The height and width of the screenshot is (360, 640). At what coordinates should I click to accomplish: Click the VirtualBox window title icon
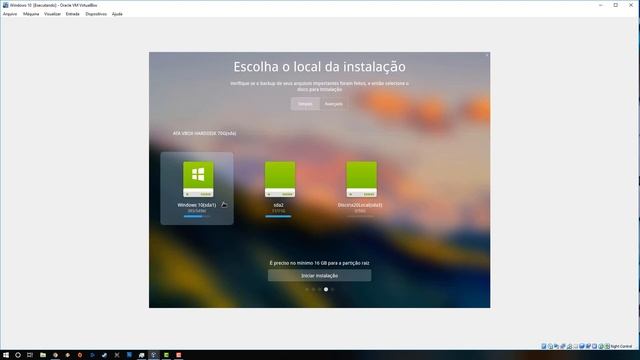5,5
